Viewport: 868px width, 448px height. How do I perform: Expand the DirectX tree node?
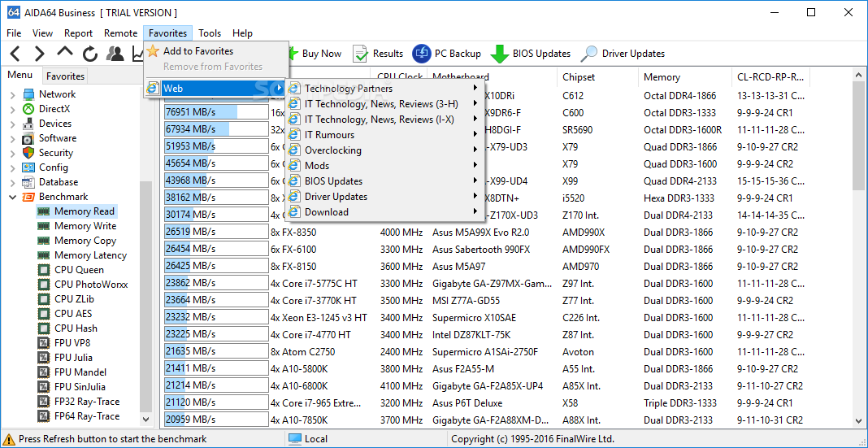(13, 109)
